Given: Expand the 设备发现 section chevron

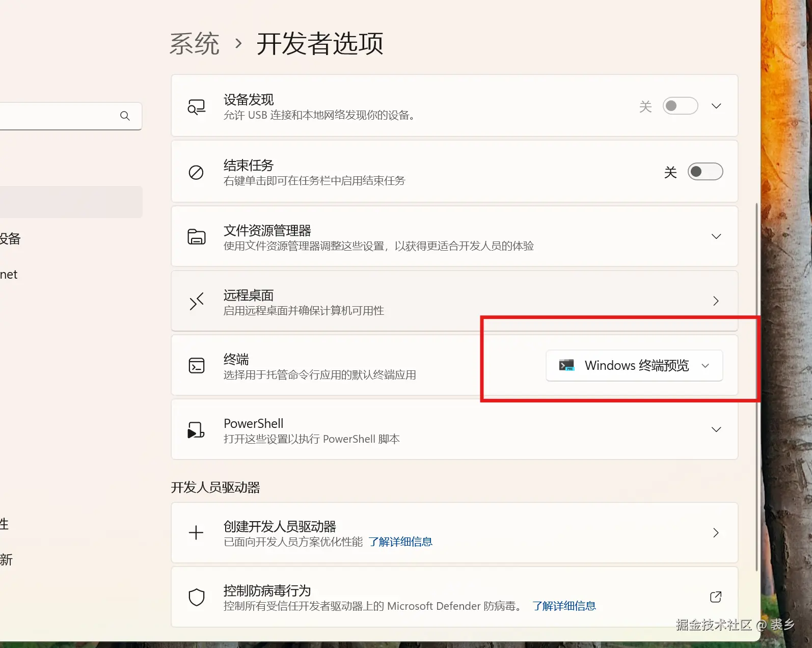Looking at the screenshot, I should coord(716,106).
